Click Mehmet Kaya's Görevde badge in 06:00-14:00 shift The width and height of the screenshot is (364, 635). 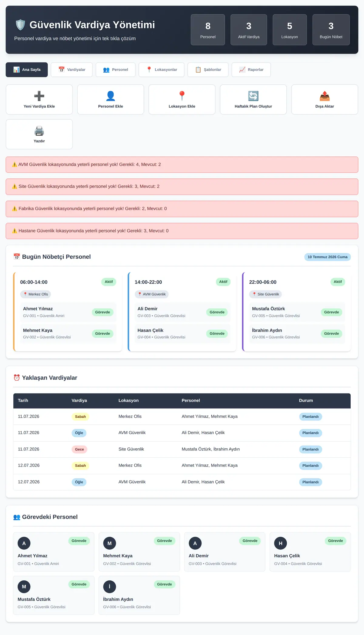pyautogui.click(x=103, y=333)
